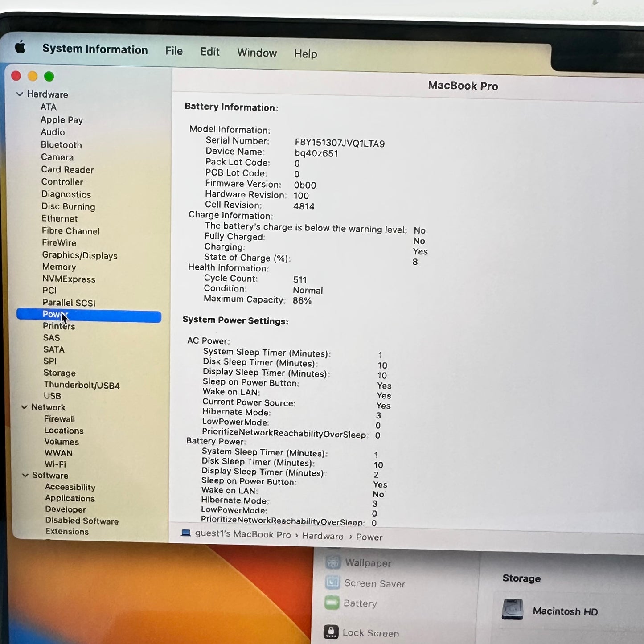Select Diagnostics in the sidebar

click(66, 194)
